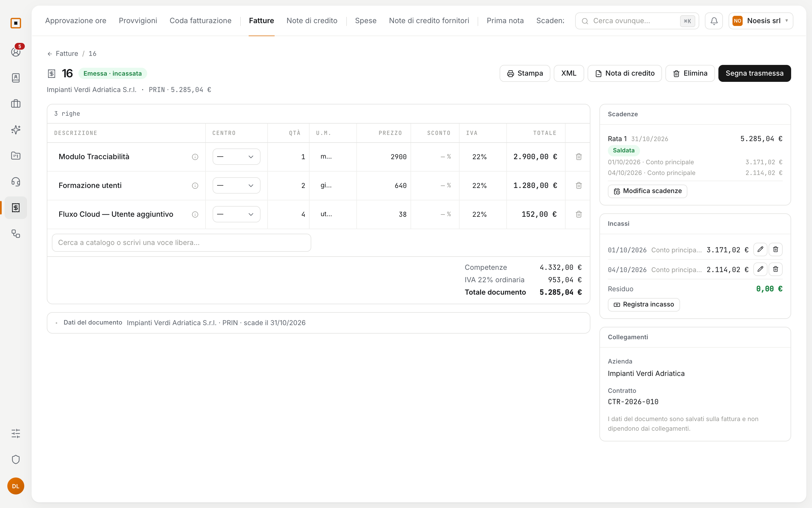Screen dimensions: 812x508
Task: Show info for Fluxo Cloud Utente aggiuntivo
Action: point(195,214)
